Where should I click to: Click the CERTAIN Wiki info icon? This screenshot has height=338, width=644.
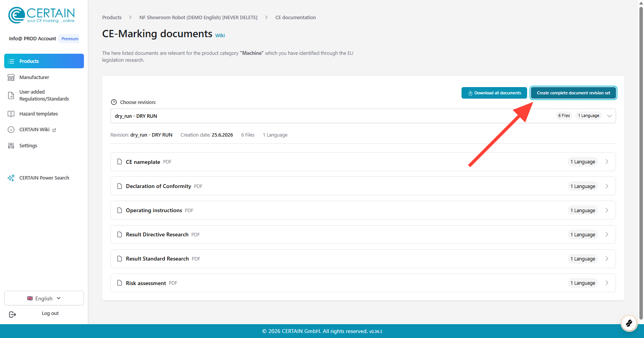point(11,130)
